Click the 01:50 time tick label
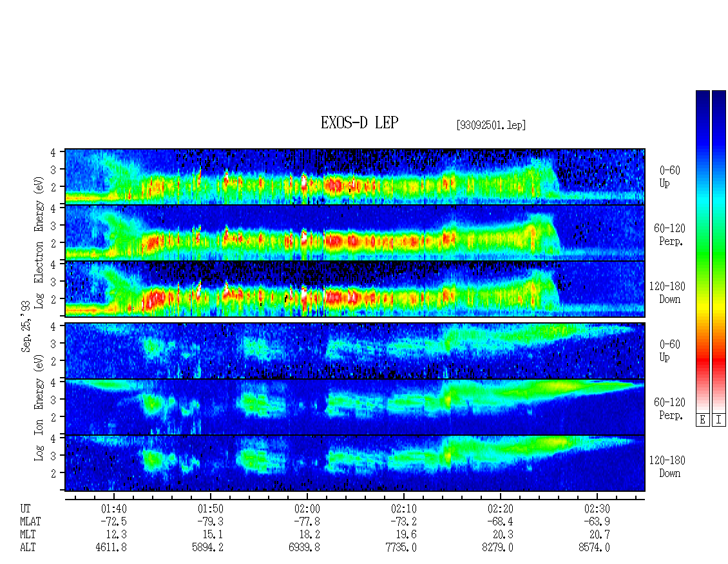The width and height of the screenshot is (728, 564). 210,509
